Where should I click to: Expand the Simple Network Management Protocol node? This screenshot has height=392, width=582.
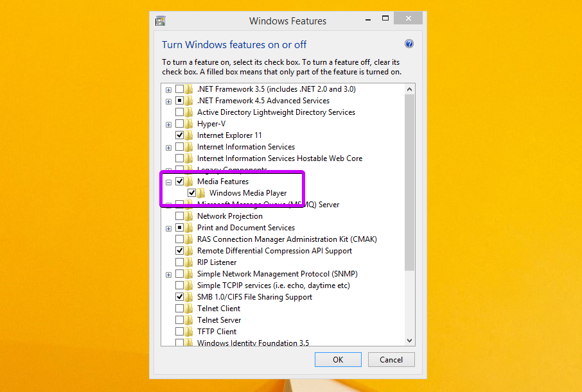point(168,275)
